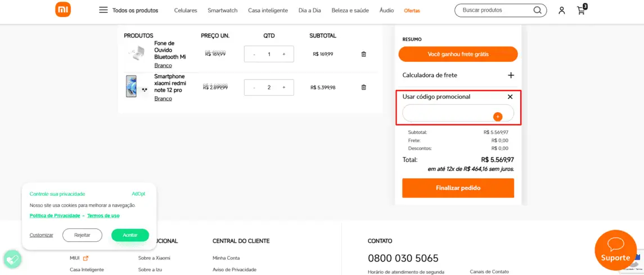Click the installment text 12x de R$ 464,16
Viewport: 644px width, 275px height.
pos(471,169)
